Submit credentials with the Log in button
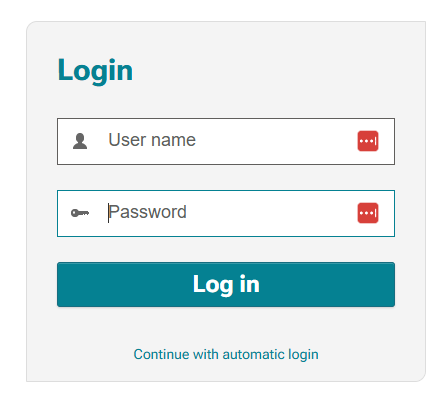Screen dimensions: 444x394 pos(226,284)
